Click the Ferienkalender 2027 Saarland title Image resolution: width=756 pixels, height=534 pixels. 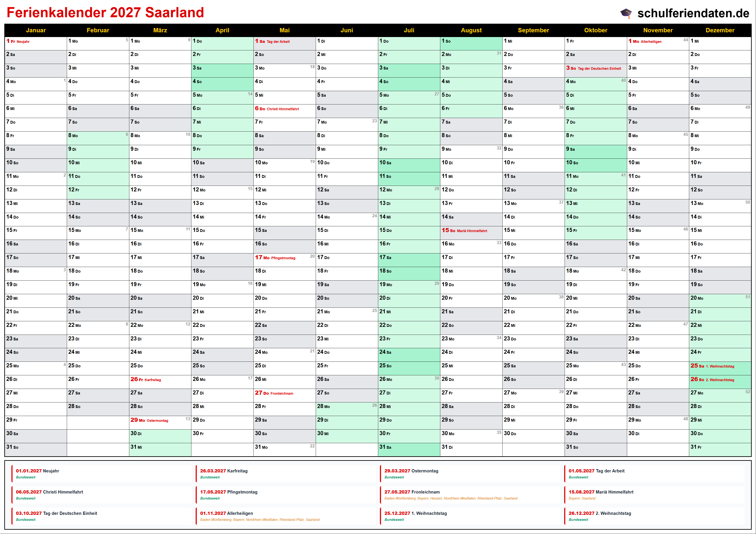(x=105, y=12)
